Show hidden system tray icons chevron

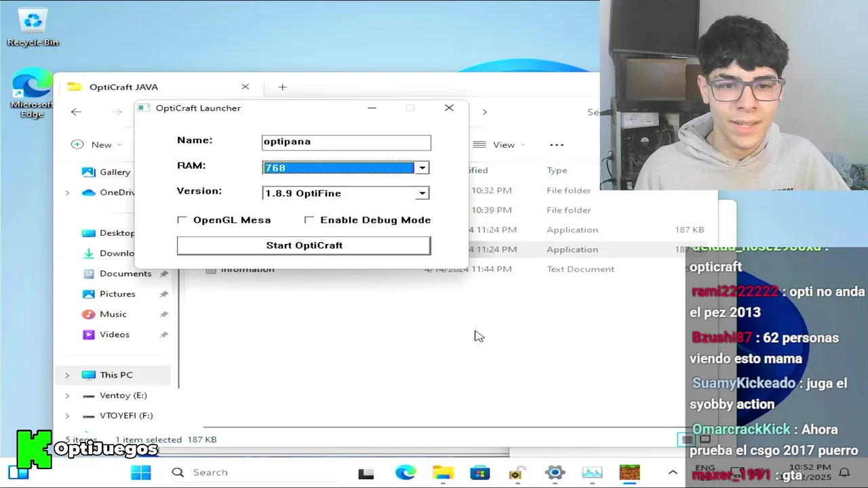(x=673, y=472)
